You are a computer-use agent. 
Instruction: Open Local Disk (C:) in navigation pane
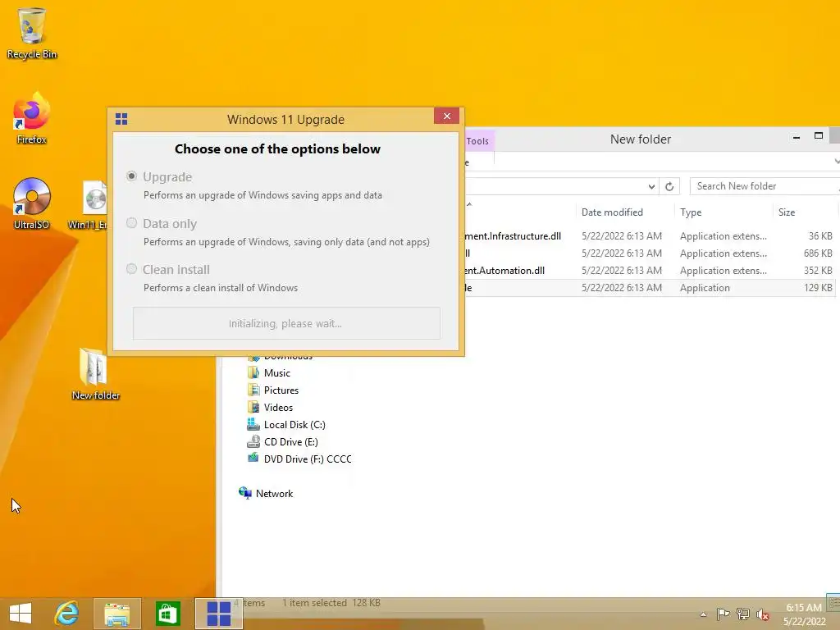point(294,424)
